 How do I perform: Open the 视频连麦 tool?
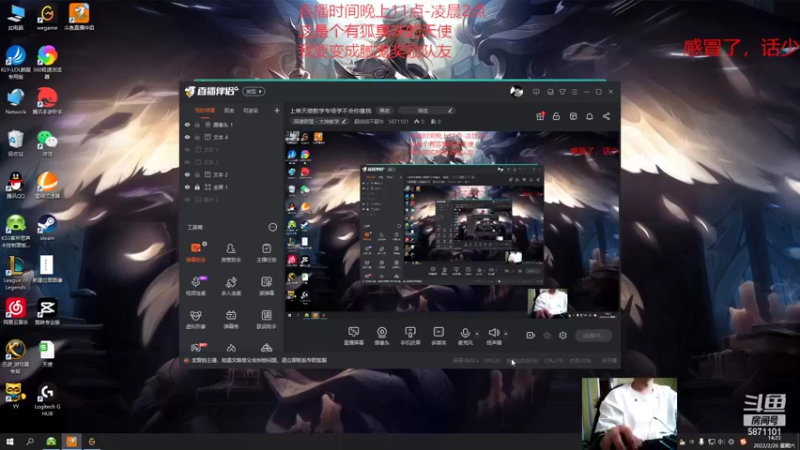coord(195,286)
